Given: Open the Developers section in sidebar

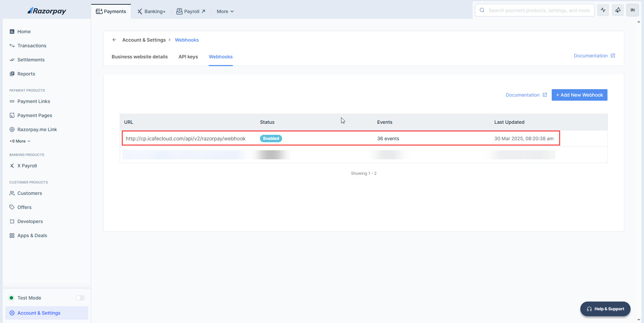Looking at the screenshot, I should tap(30, 221).
